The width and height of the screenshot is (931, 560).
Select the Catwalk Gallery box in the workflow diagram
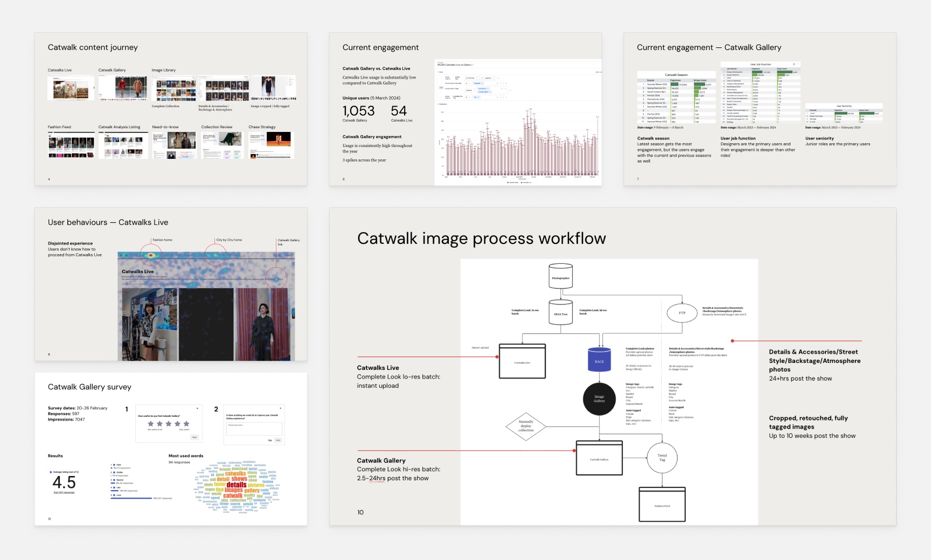599,458
